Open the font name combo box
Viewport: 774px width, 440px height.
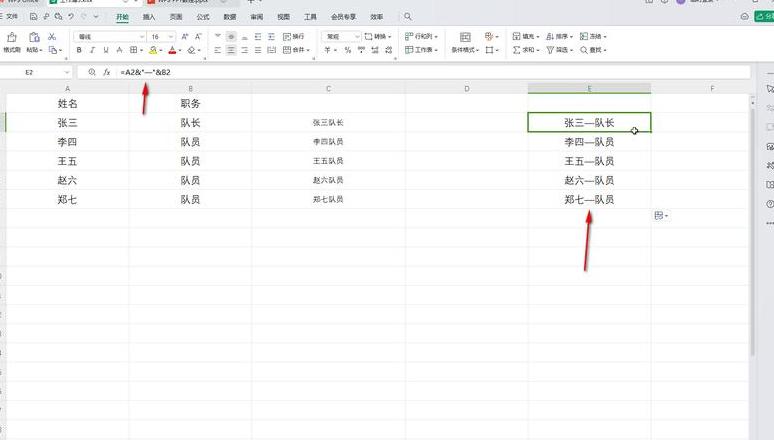pos(110,37)
